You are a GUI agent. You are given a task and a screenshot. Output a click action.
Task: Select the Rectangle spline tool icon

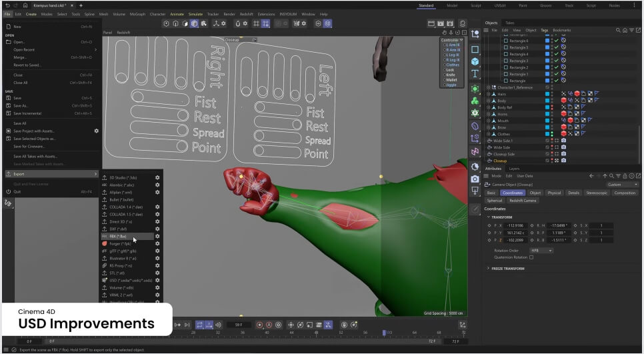(x=475, y=49)
